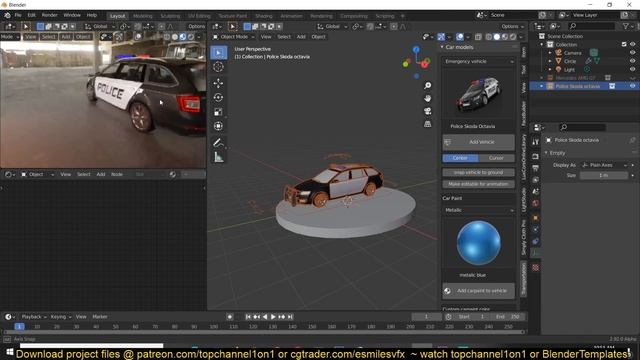Viewport: 640px width, 360px height.
Task: Open Add menu in main viewport
Action: (x=301, y=37)
